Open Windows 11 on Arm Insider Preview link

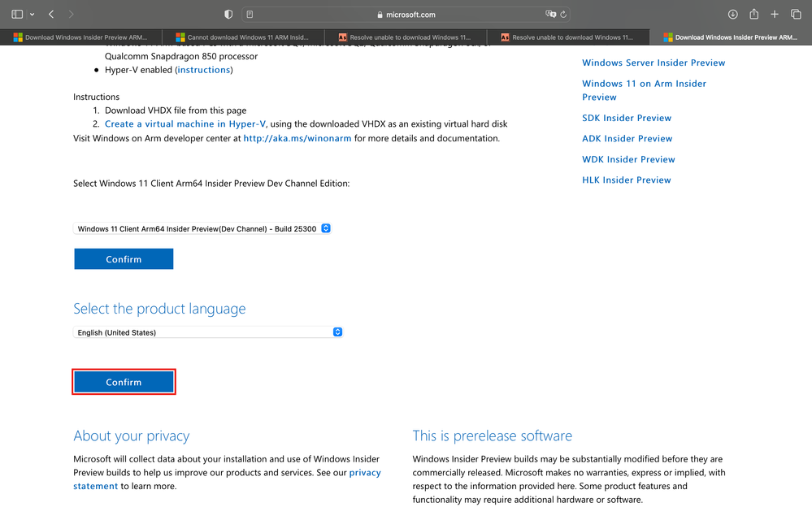[644, 90]
